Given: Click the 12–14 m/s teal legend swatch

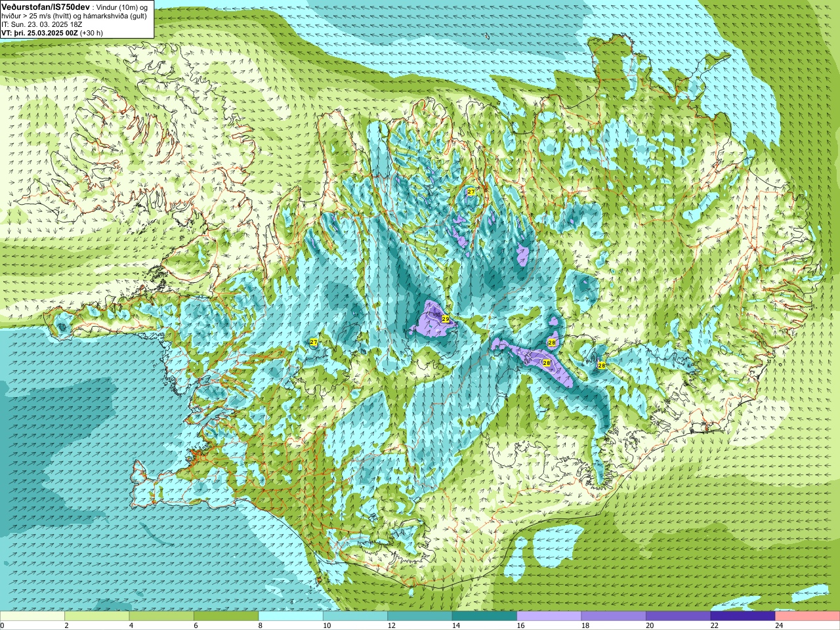Looking at the screenshot, I should [420, 616].
